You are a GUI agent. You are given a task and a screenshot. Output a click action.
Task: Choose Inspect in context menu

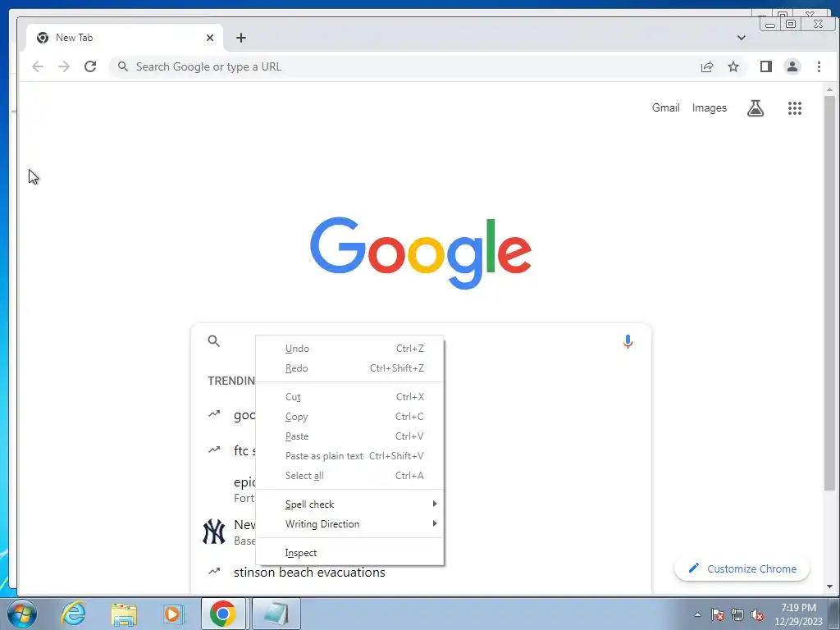tap(349, 553)
